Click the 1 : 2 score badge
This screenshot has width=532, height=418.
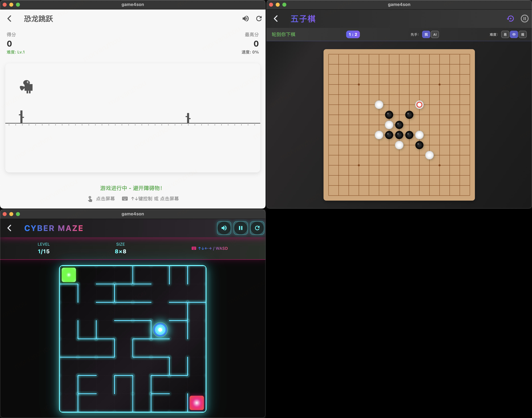[x=353, y=35]
